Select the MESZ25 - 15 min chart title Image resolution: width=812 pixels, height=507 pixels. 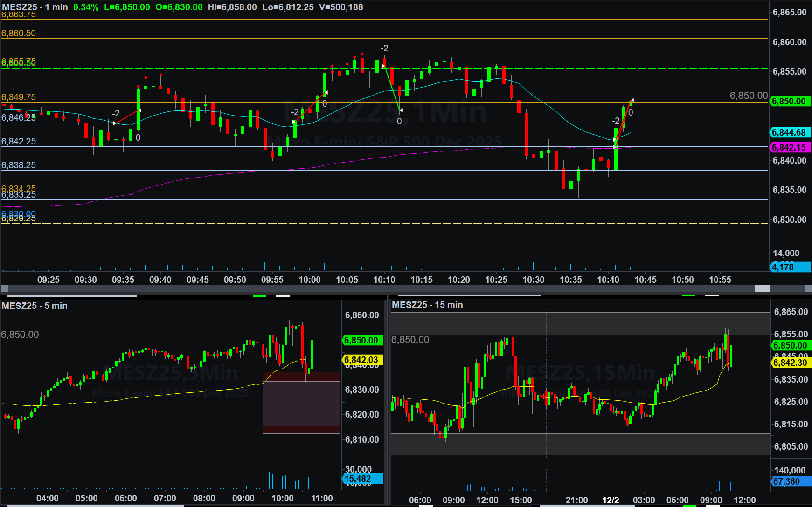pos(427,305)
